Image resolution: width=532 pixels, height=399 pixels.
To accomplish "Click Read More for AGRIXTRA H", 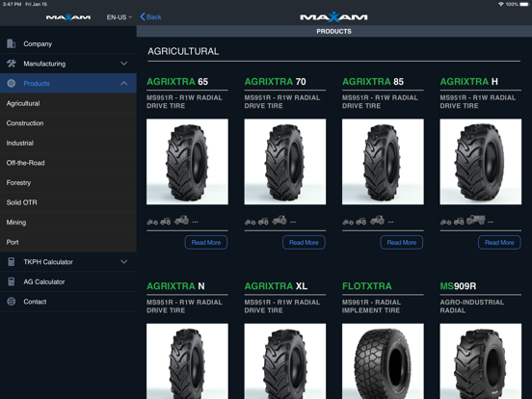I will click(x=499, y=242).
